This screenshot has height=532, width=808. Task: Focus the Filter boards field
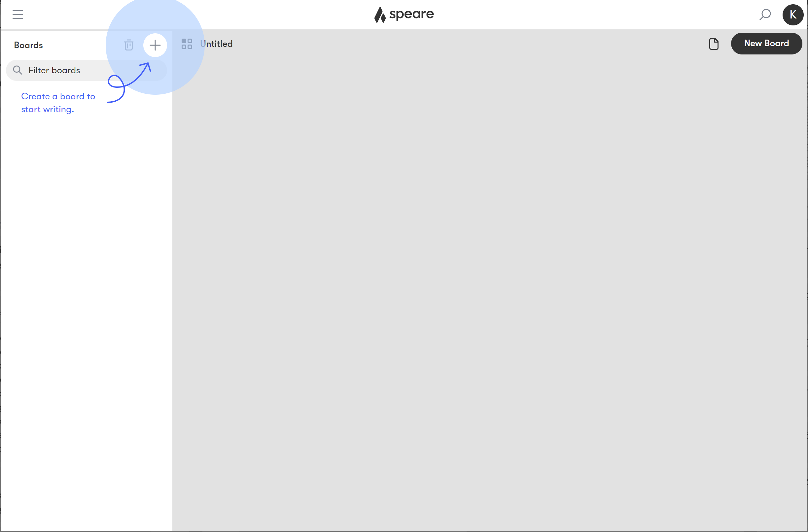(x=87, y=70)
